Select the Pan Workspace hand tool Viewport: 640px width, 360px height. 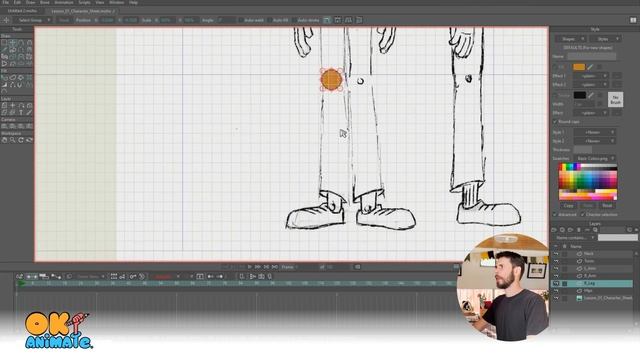pyautogui.click(x=4, y=140)
